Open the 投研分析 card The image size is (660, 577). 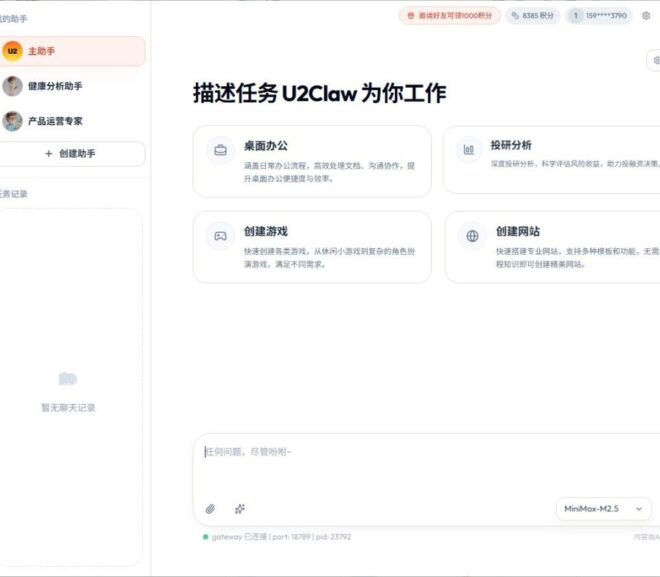click(551, 160)
